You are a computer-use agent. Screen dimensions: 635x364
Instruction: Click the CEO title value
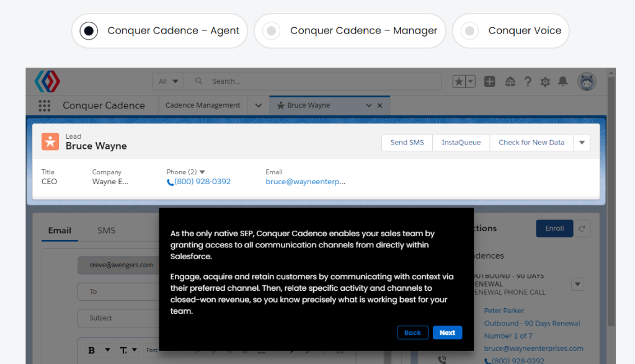(x=50, y=182)
